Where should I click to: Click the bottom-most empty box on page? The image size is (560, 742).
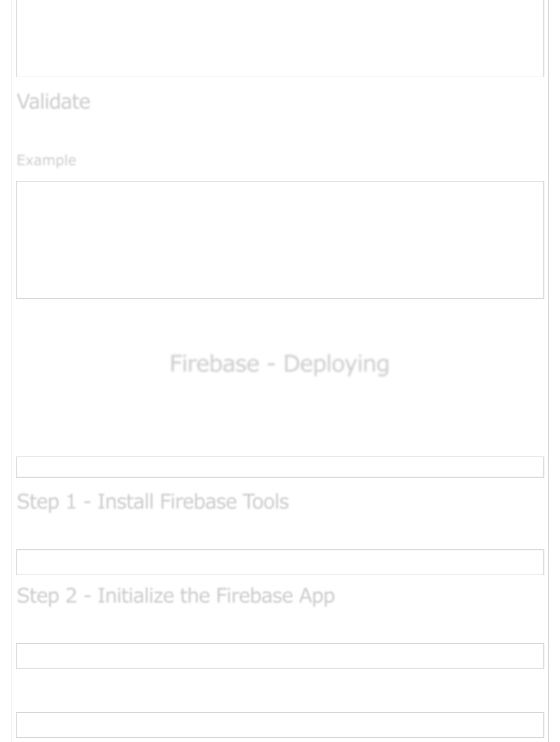click(x=280, y=725)
